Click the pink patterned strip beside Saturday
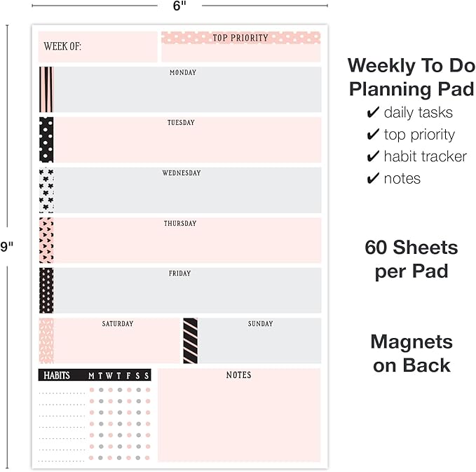Image resolution: width=476 pixels, height=472 pixels. pyautogui.click(x=46, y=341)
